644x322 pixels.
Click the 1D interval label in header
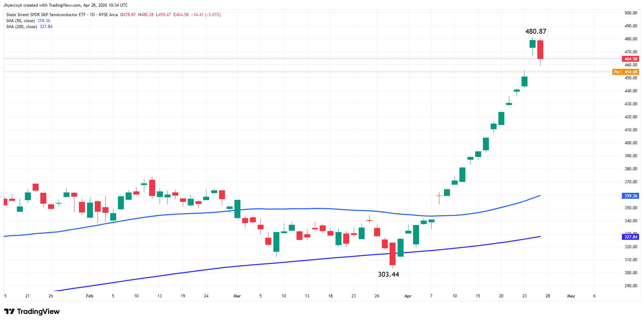click(x=92, y=15)
